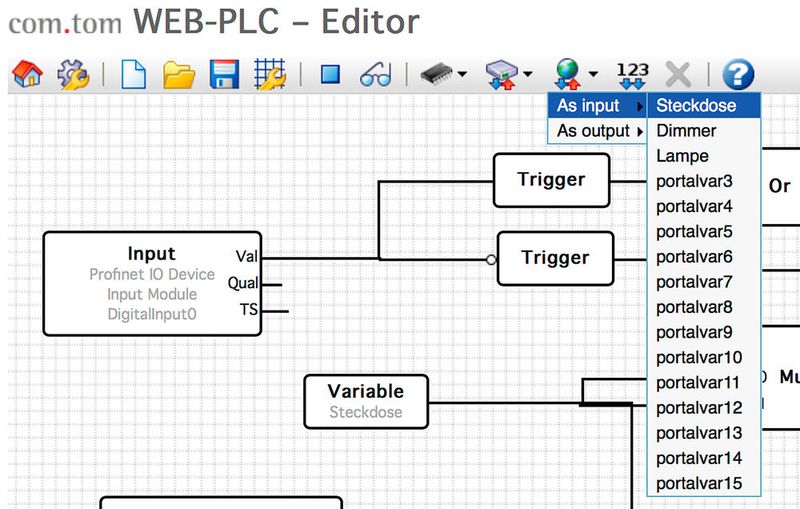This screenshot has height=509, width=800.
Task: Open dropdown arrow next to chip icon
Action: [462, 74]
